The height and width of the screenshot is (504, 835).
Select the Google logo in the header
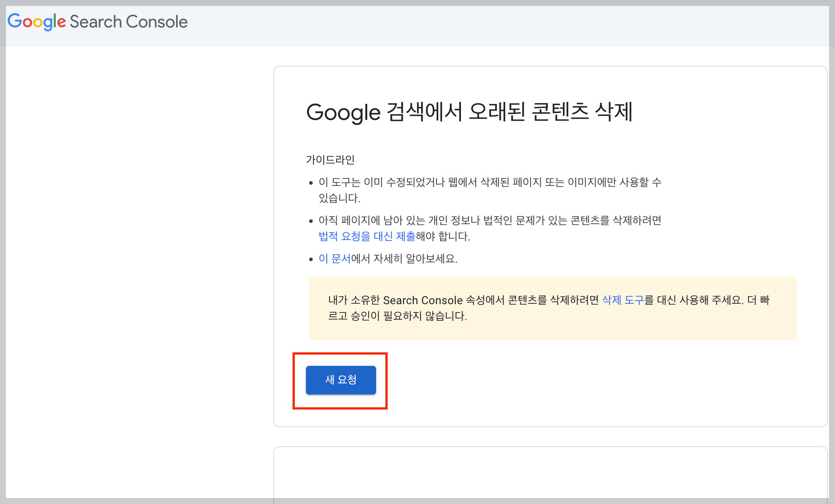(x=37, y=21)
